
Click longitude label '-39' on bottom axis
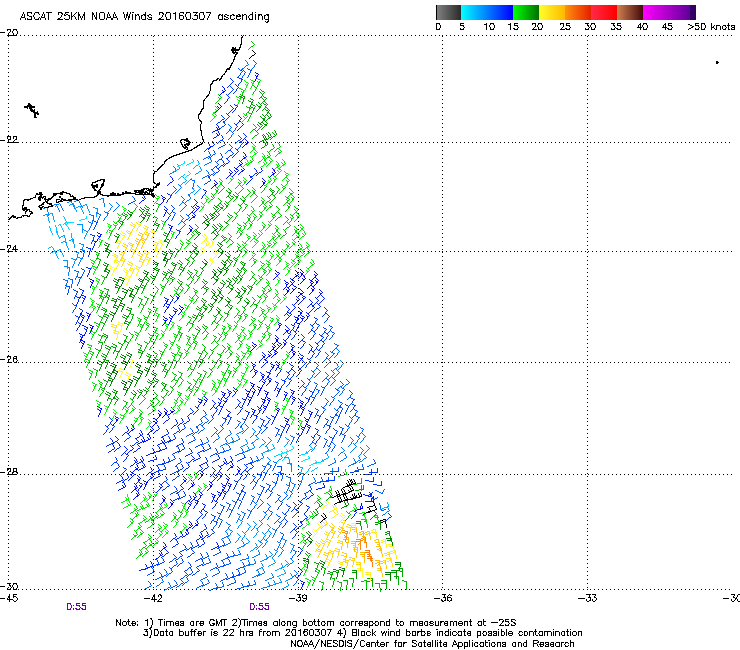point(298,598)
